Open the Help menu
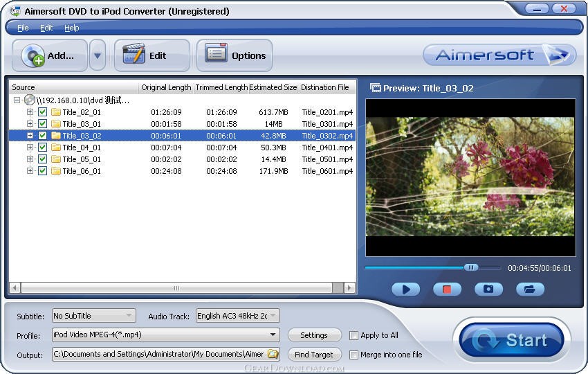This screenshot has width=588, height=374. coord(72,28)
